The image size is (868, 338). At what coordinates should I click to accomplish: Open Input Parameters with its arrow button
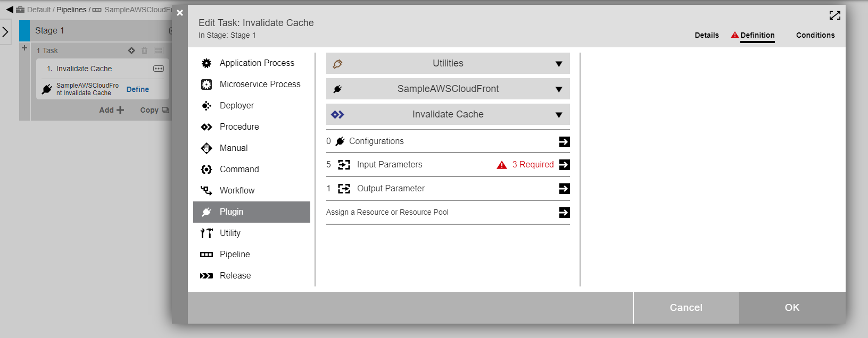pyautogui.click(x=565, y=165)
